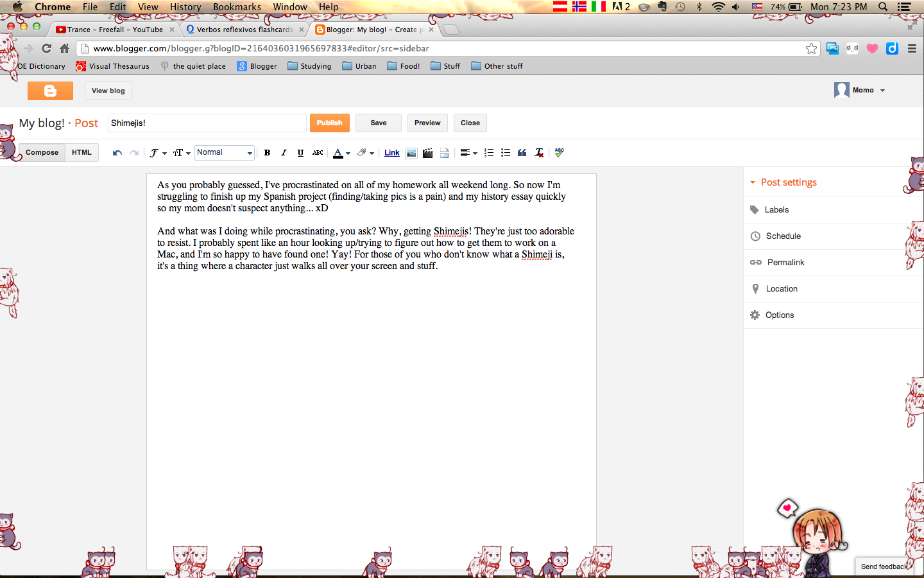Click the post title field 'Shimejis!'

207,123
